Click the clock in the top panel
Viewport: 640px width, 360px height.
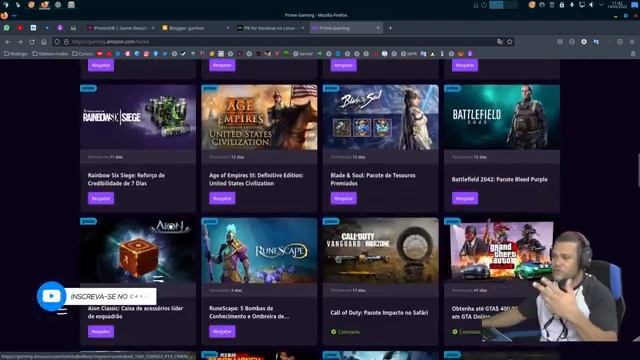(x=618, y=5)
